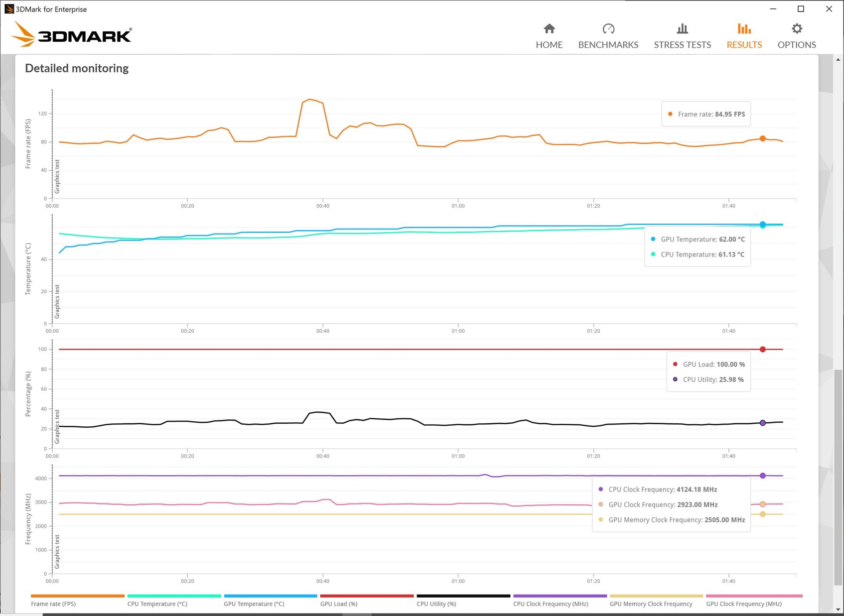Click the orange frame rate data point marker
Image resolution: width=844 pixels, height=616 pixels.
[x=762, y=139]
